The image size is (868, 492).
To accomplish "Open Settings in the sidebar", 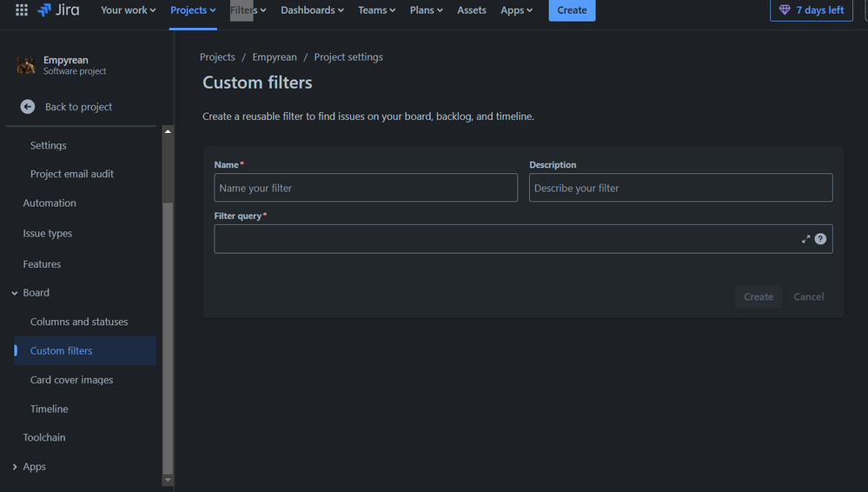I will pyautogui.click(x=48, y=145).
